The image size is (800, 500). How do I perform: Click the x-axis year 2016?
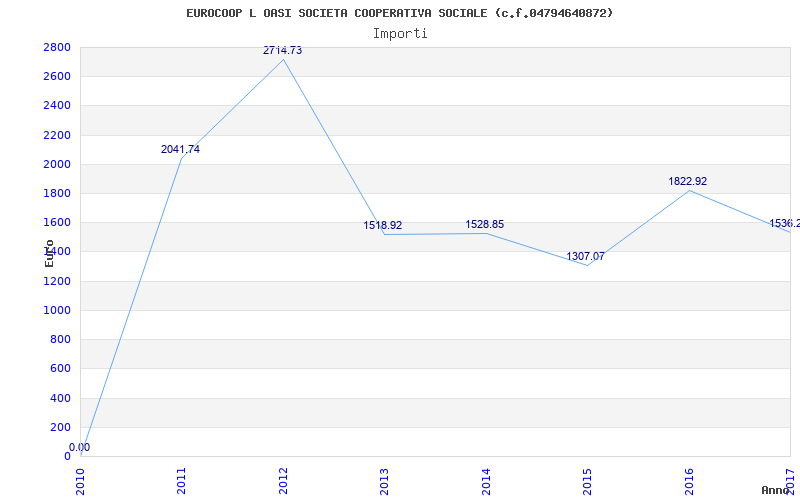(689, 482)
